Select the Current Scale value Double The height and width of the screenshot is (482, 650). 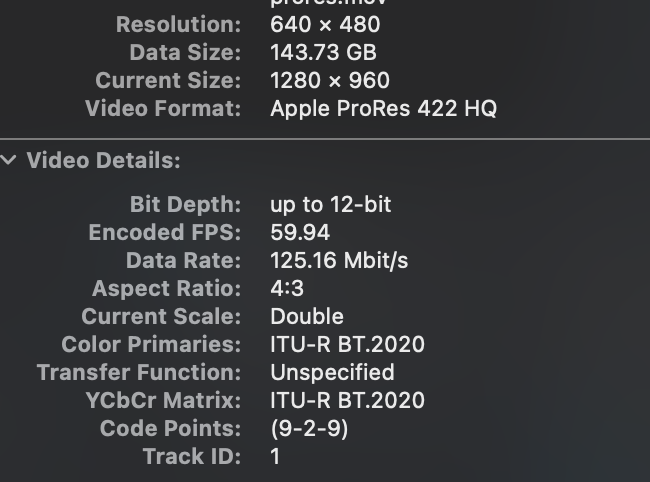pos(307,317)
